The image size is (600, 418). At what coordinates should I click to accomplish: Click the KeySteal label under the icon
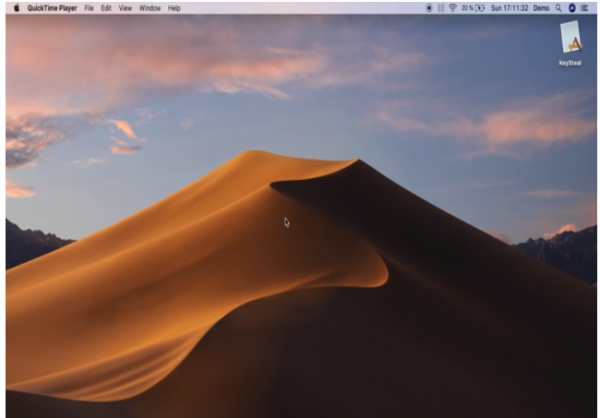(570, 63)
